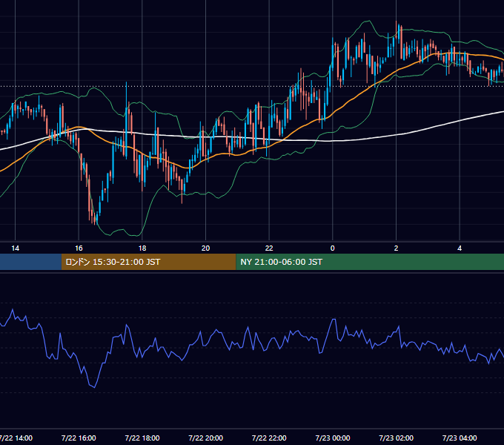Screen dimensions: 504x445
Task: Select hour label 14 on price chart axis
Action: coord(15,248)
